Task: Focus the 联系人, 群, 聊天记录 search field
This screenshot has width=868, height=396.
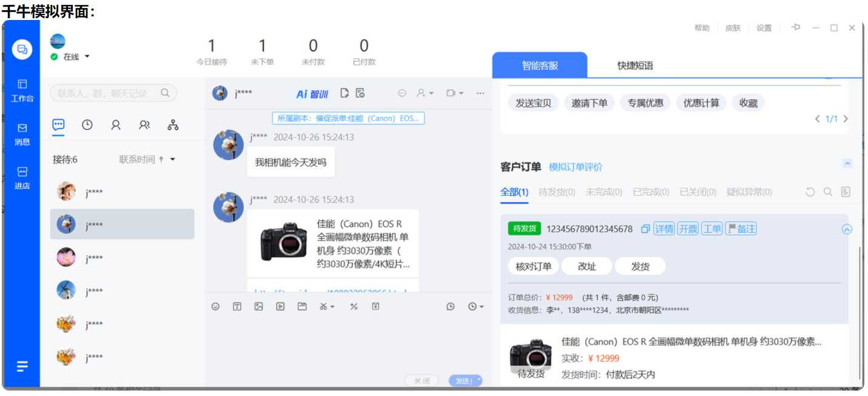Action: pos(113,93)
